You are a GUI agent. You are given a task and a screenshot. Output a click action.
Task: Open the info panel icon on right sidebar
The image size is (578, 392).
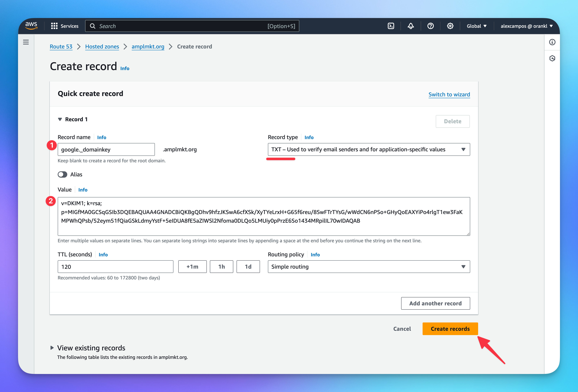(x=552, y=42)
